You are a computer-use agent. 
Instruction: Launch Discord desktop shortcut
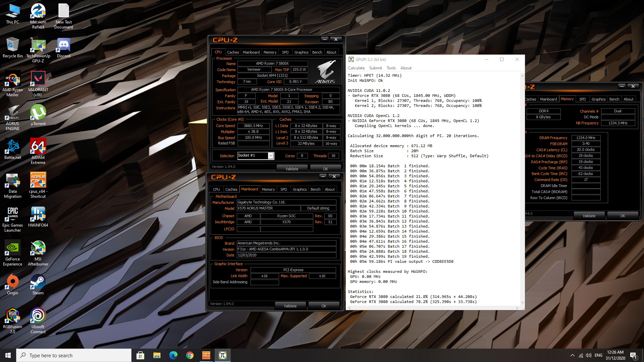pyautogui.click(x=64, y=48)
